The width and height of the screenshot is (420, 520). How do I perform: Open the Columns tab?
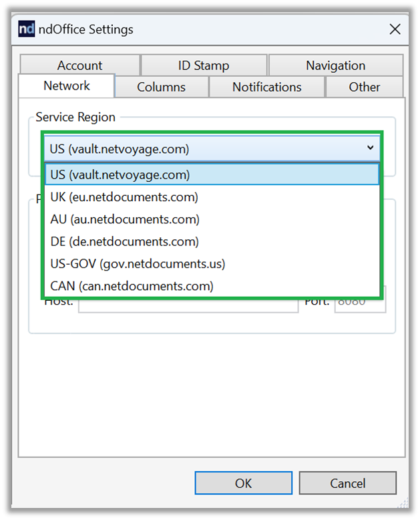click(162, 87)
